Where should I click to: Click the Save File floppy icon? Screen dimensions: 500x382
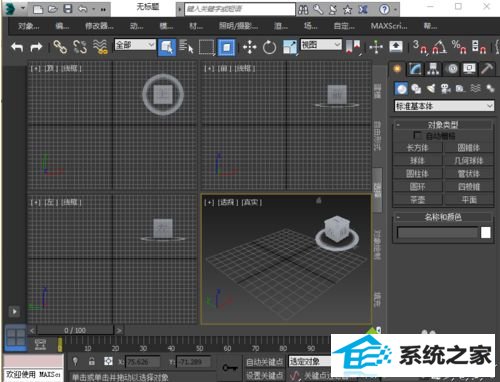[68, 9]
